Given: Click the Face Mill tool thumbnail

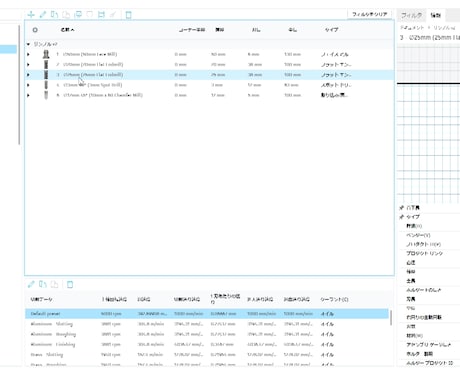Looking at the screenshot, I should tap(46, 54).
